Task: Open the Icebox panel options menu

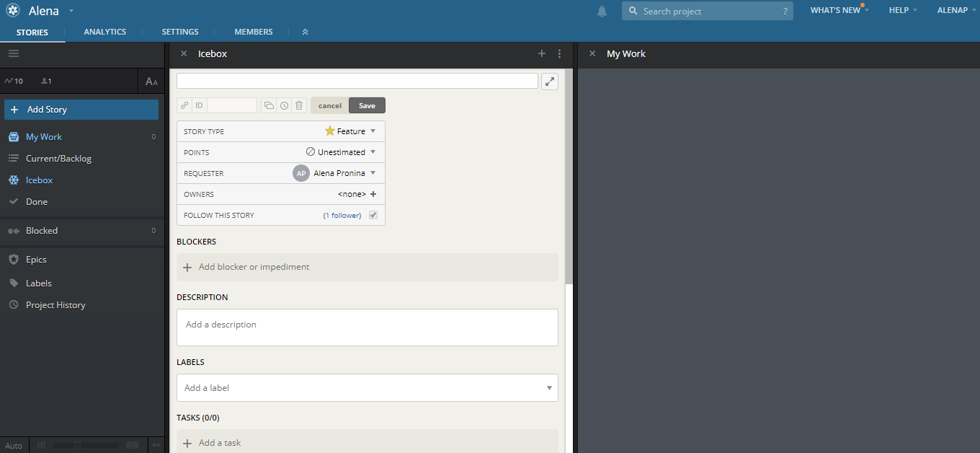Action: [560, 53]
